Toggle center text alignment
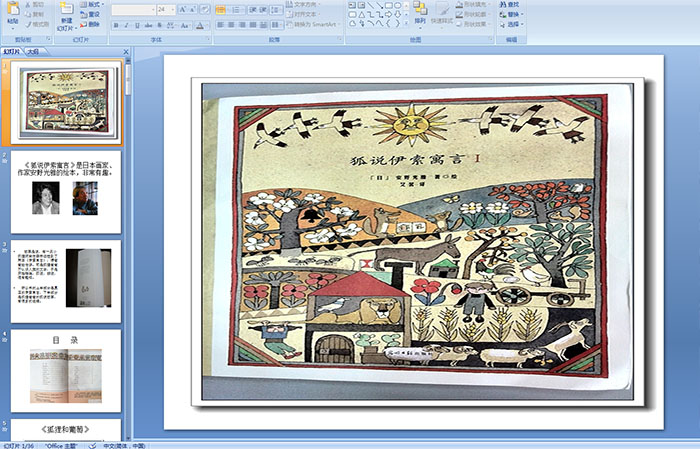The image size is (700, 449). [231, 25]
